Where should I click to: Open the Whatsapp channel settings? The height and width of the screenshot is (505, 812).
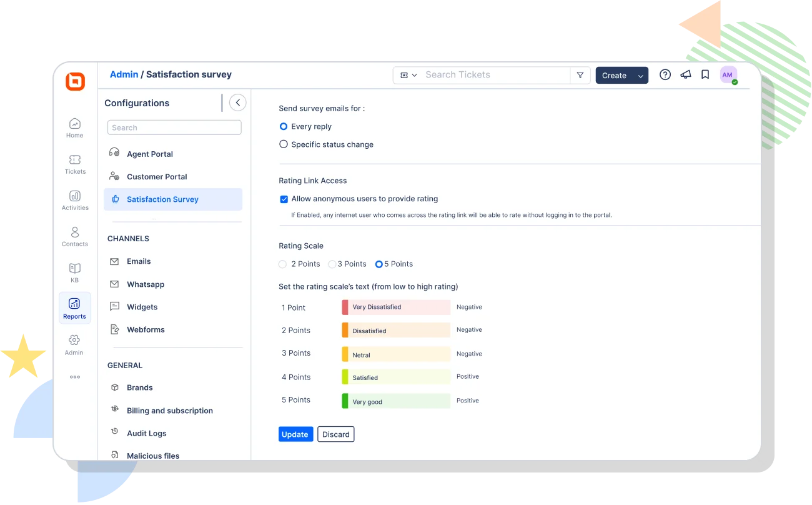coord(144,284)
